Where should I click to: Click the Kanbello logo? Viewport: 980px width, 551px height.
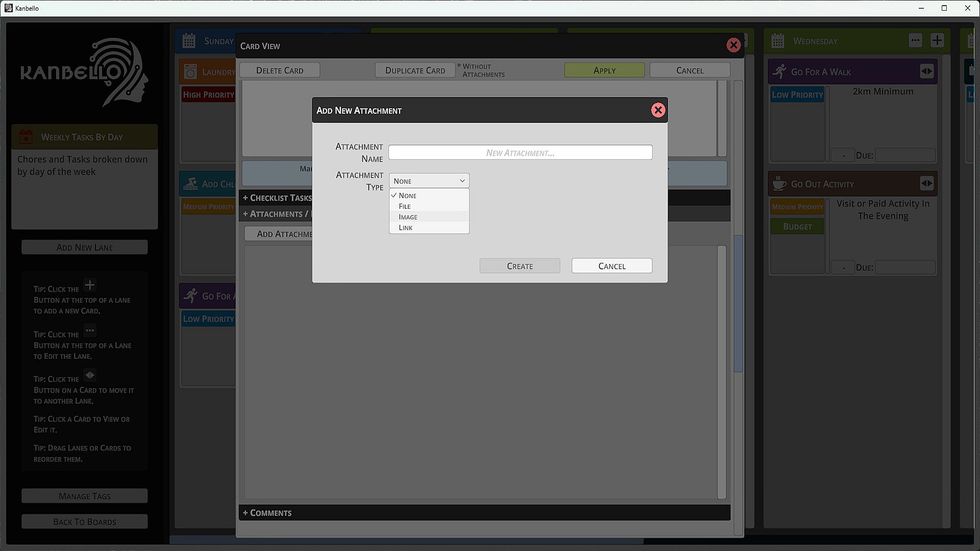85,72
